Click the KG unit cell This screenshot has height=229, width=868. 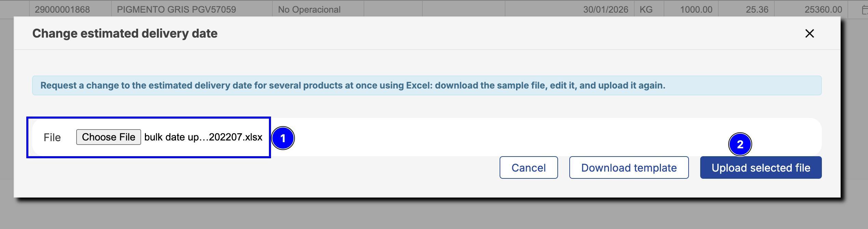646,10
